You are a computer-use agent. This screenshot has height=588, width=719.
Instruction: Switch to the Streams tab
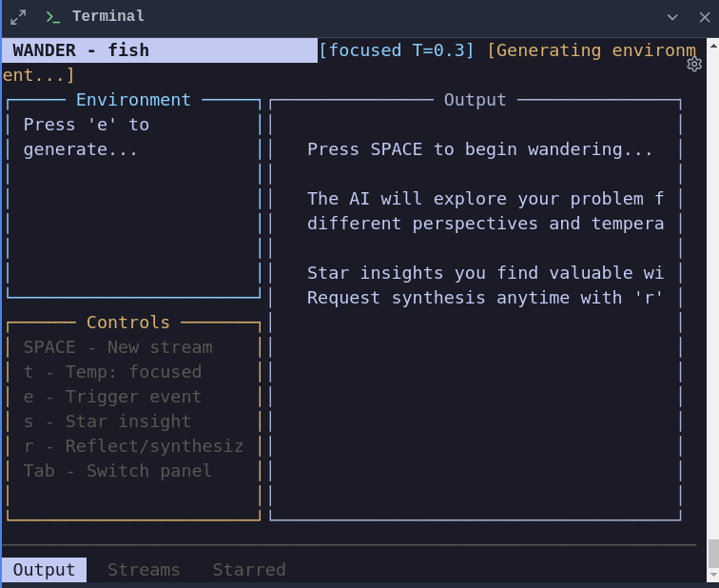click(x=144, y=570)
